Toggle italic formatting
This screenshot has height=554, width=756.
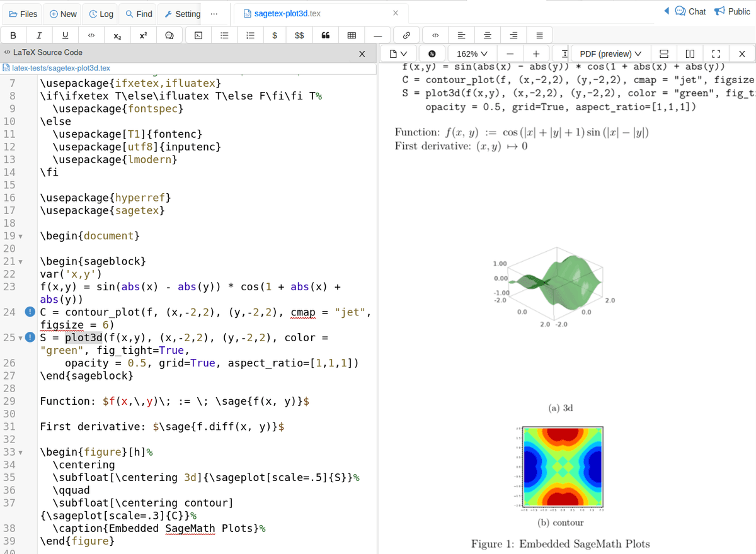pos(40,35)
